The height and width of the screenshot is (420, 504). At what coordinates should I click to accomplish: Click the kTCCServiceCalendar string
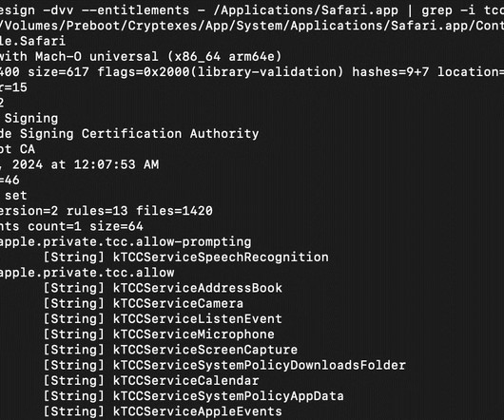[x=185, y=380]
